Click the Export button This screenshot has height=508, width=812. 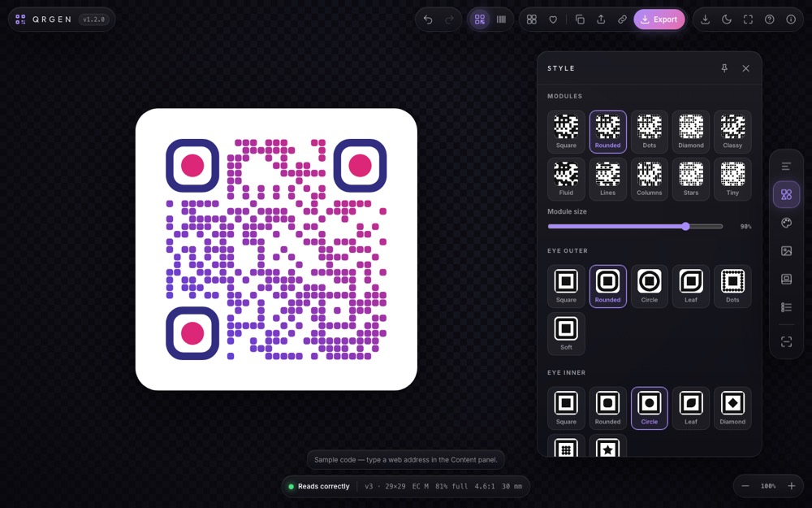click(659, 20)
